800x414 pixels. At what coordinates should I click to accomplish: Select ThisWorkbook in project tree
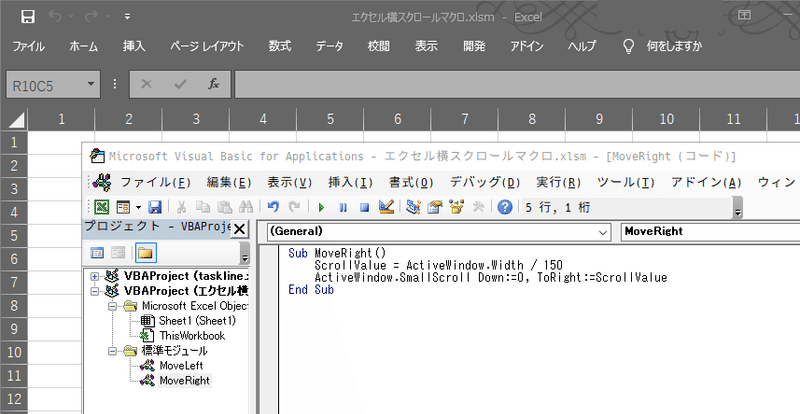(192, 336)
